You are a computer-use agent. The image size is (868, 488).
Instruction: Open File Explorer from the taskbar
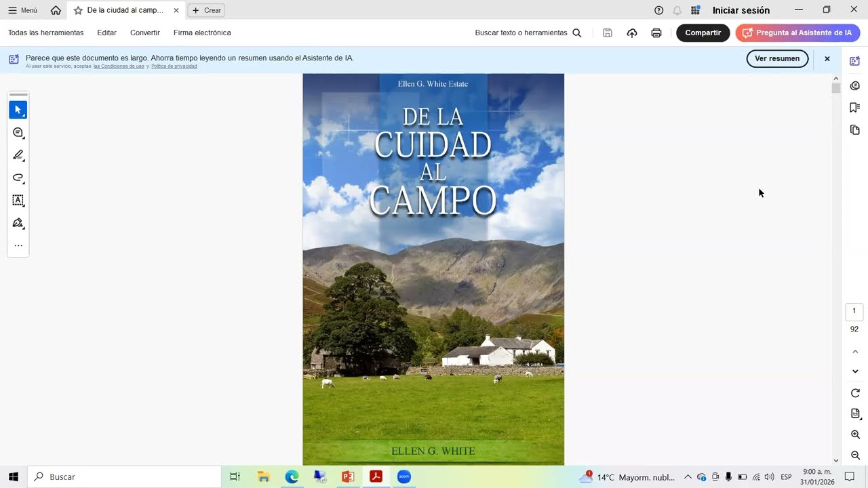[264, 476]
